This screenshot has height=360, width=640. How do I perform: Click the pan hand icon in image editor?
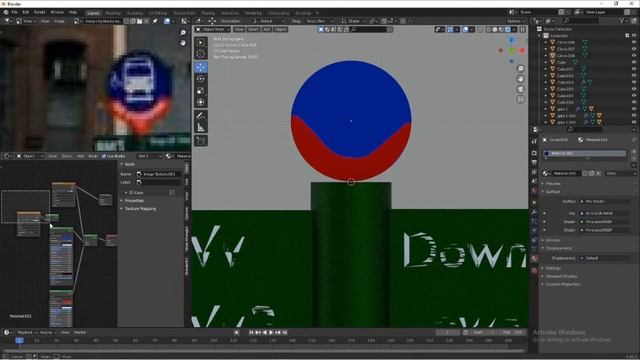pyautogui.click(x=183, y=42)
